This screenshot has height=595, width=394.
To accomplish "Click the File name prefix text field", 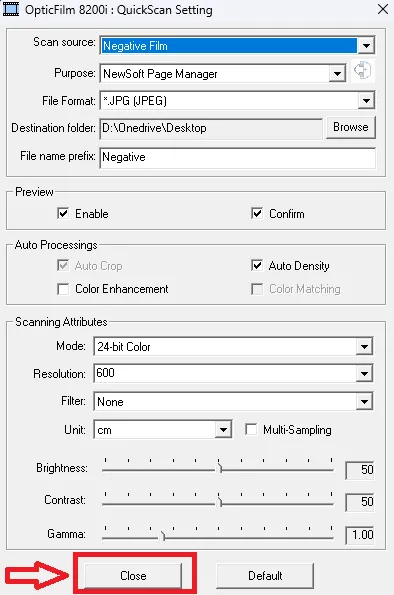I will coord(238,157).
